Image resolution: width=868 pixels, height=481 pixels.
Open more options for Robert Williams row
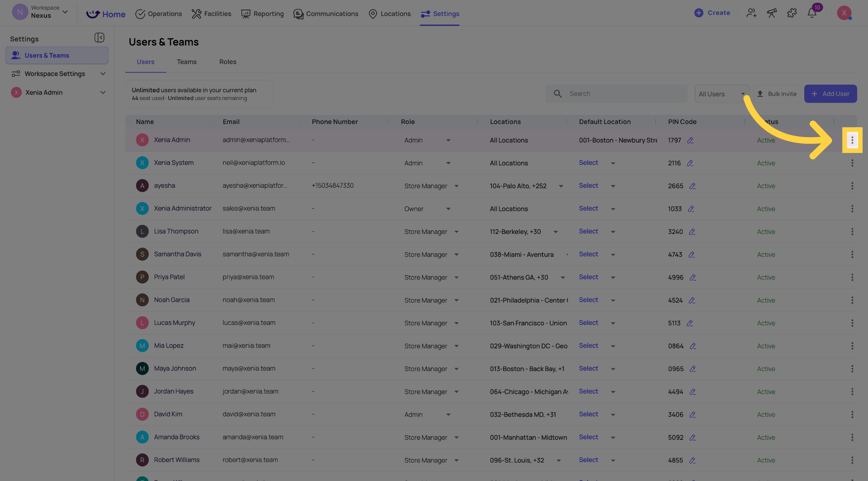point(852,460)
